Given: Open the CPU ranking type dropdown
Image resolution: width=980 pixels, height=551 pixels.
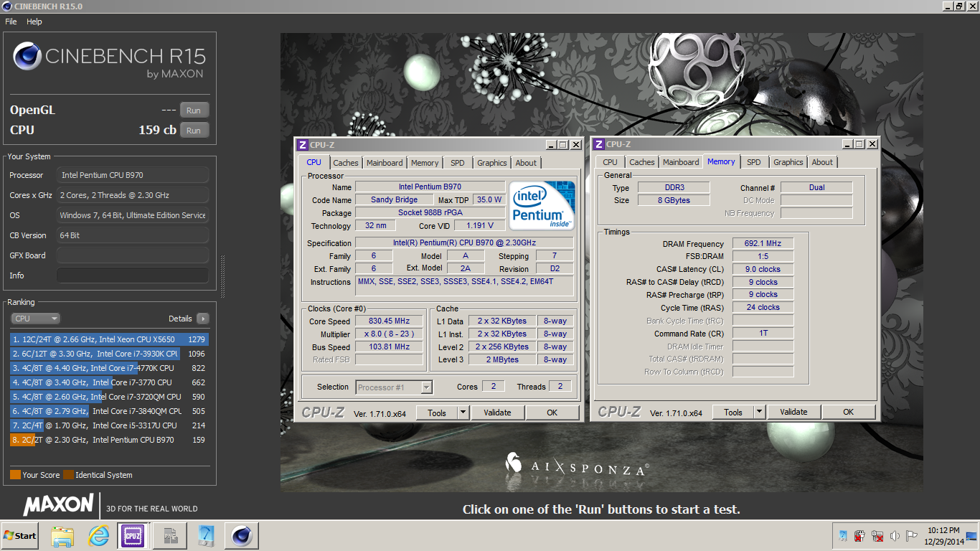Looking at the screenshot, I should pos(35,319).
